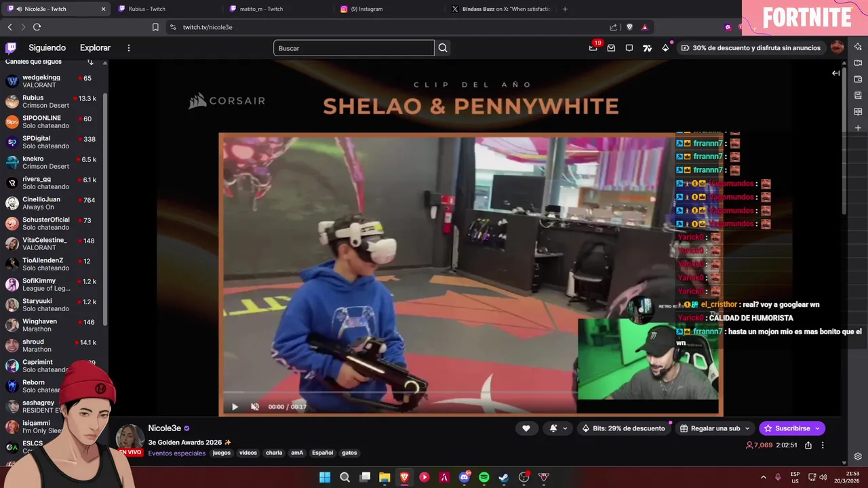Open a new browser tab

(x=565, y=9)
